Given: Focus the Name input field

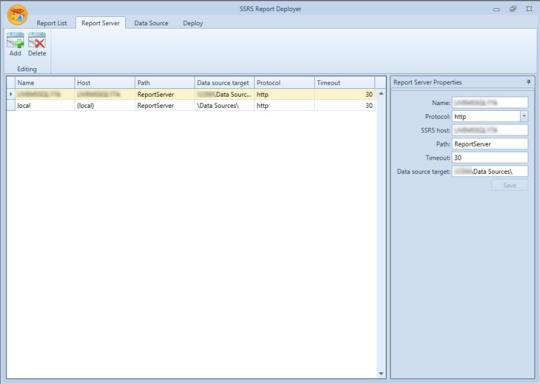Looking at the screenshot, I should click(x=490, y=103).
